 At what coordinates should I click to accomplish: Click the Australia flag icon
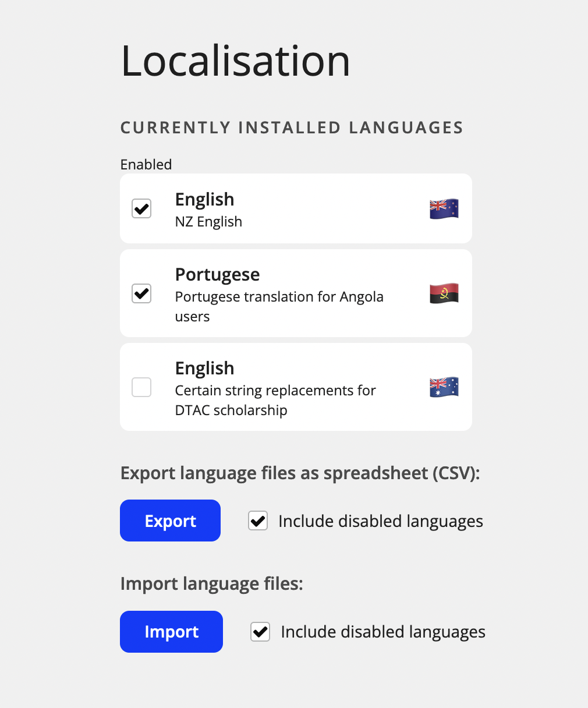(x=444, y=387)
